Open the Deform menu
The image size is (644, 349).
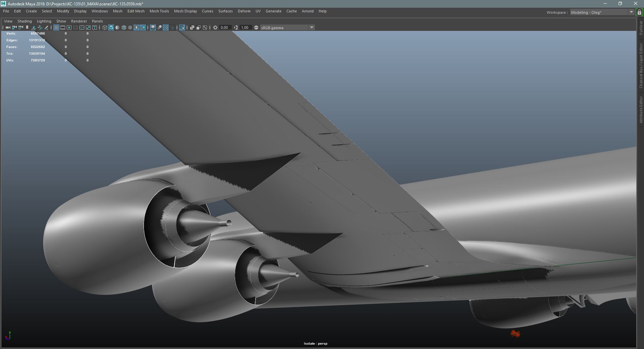click(244, 11)
